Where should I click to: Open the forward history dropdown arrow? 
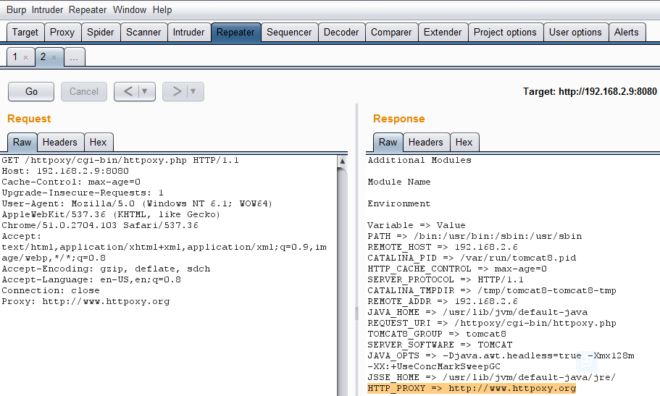(193, 91)
